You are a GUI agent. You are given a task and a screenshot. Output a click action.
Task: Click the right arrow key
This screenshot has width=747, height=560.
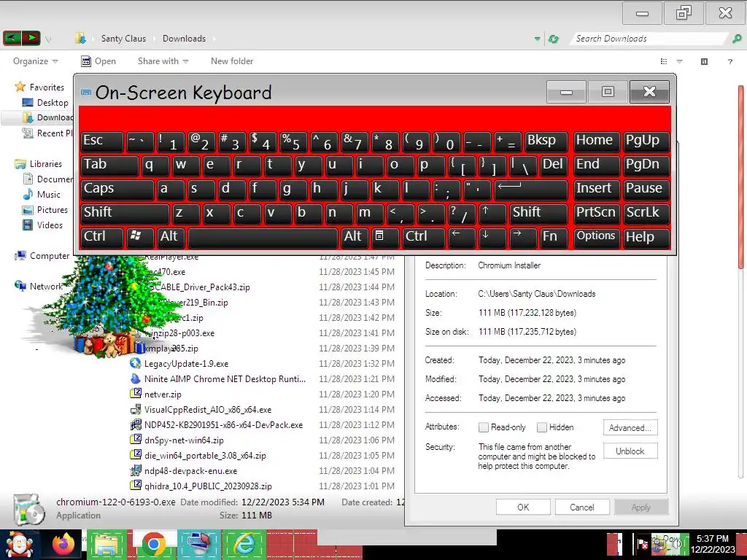522,237
